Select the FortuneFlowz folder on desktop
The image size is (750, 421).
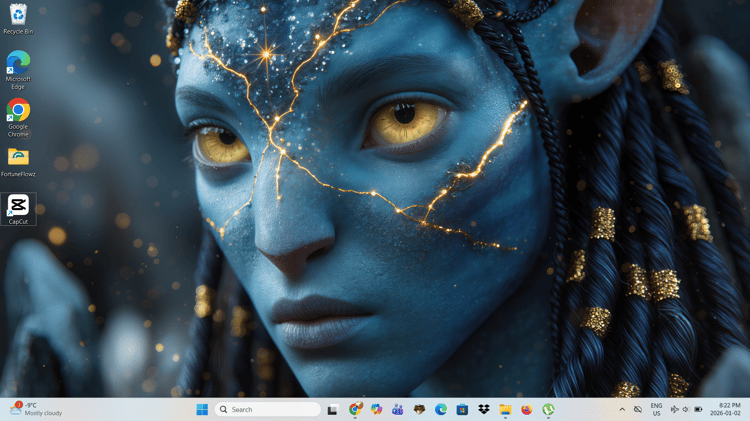(18, 162)
